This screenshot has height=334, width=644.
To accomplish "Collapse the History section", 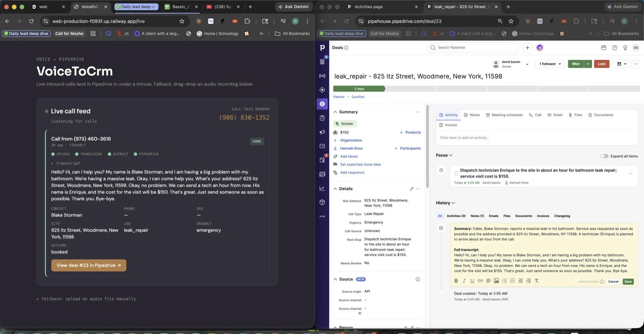I will [x=453, y=203].
